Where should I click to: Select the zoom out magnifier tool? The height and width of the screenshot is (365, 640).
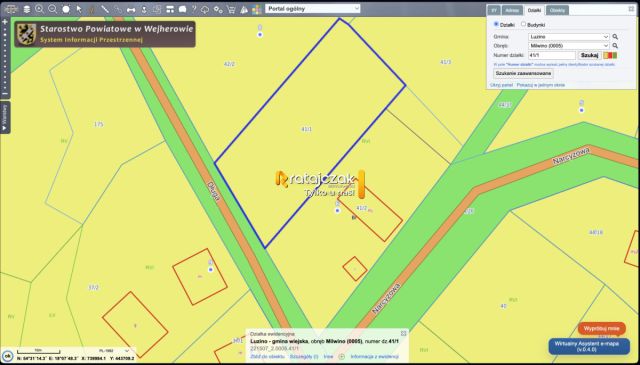(53, 9)
